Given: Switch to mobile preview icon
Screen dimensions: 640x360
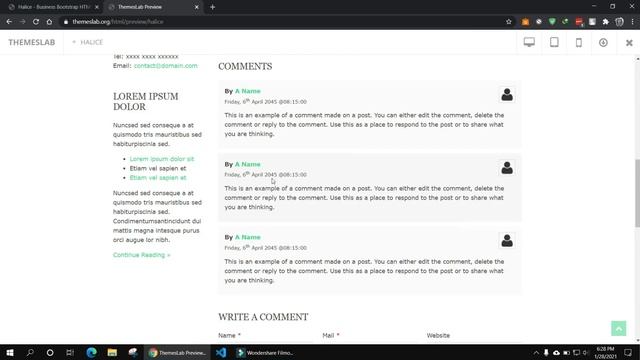Looking at the screenshot, I should (x=578, y=42).
